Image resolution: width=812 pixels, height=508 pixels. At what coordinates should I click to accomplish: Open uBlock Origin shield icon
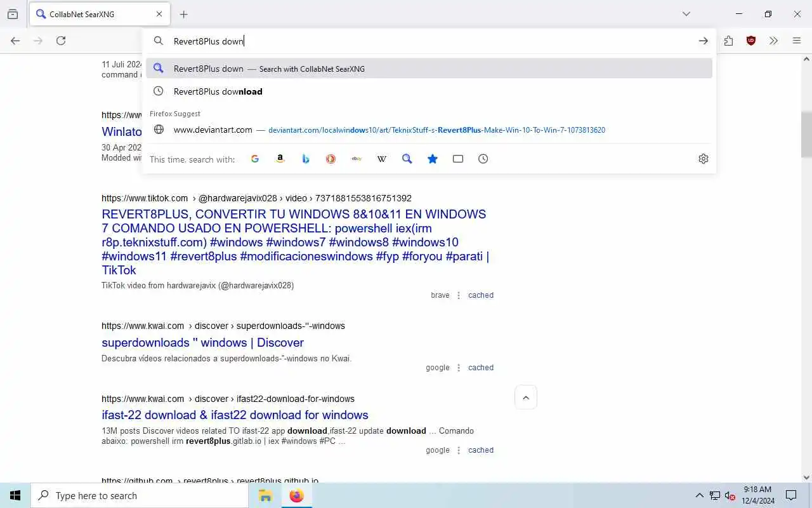pyautogui.click(x=751, y=41)
